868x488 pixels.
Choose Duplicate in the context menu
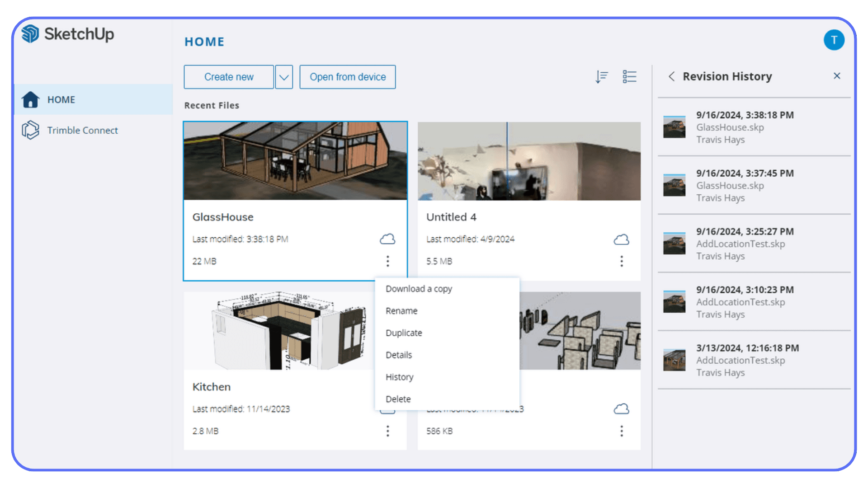404,333
